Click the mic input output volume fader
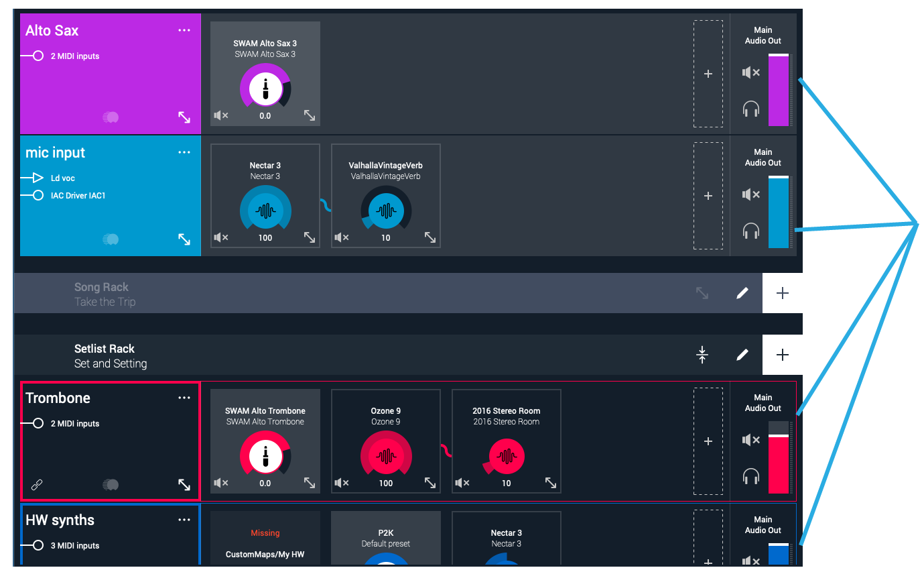The height and width of the screenshot is (572, 924). coord(779,212)
